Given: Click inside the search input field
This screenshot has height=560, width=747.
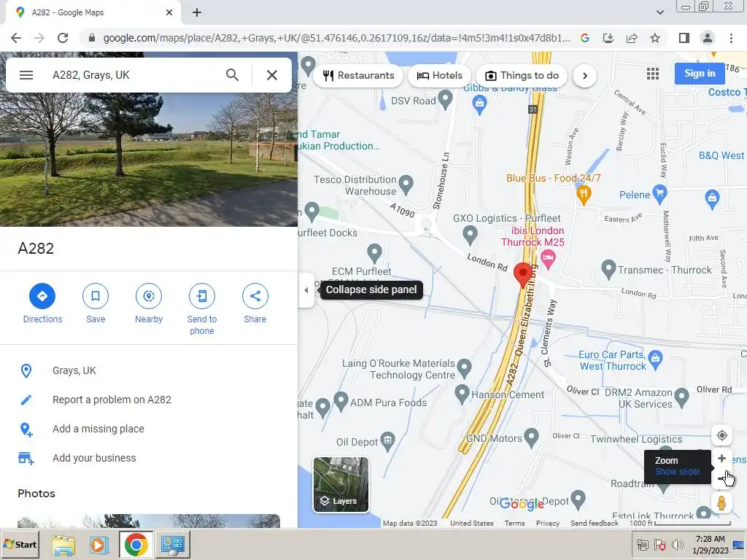Looking at the screenshot, I should click(x=133, y=75).
